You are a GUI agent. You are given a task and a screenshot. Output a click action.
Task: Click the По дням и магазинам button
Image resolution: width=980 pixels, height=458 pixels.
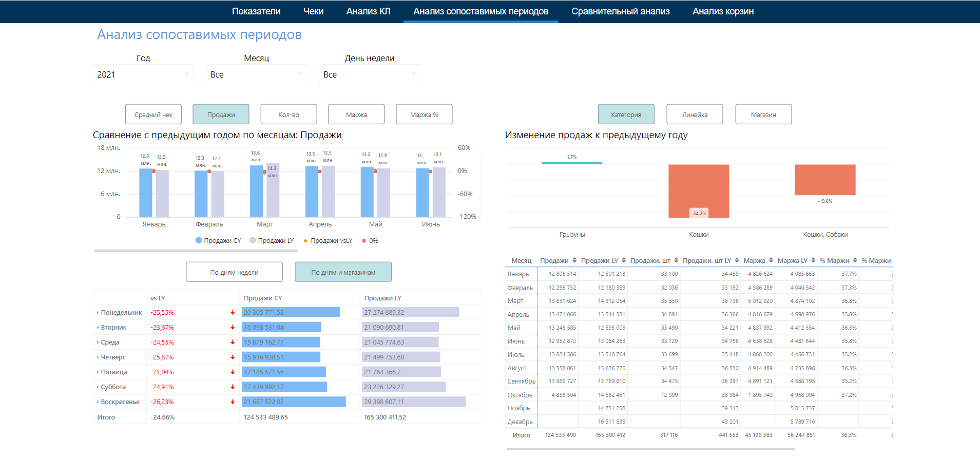click(343, 272)
